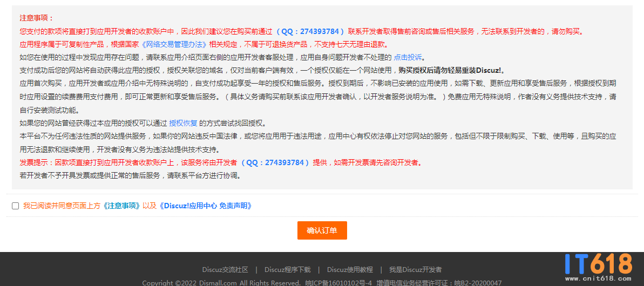
Task: Click the IT618 logo
Action: point(598,264)
